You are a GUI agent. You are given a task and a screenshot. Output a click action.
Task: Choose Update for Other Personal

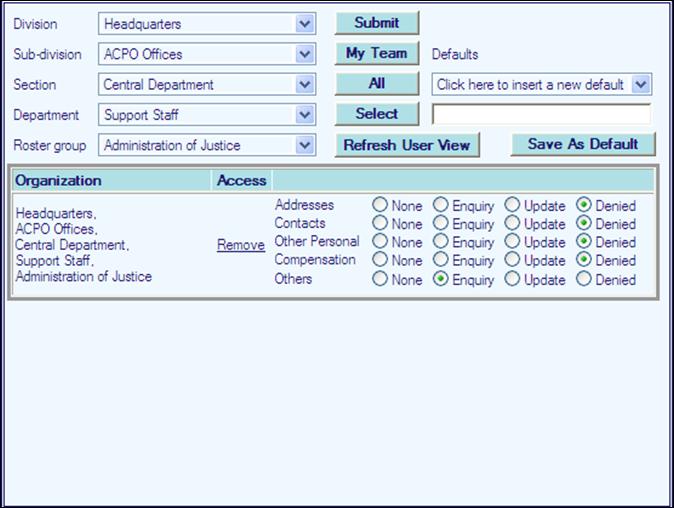click(x=512, y=242)
